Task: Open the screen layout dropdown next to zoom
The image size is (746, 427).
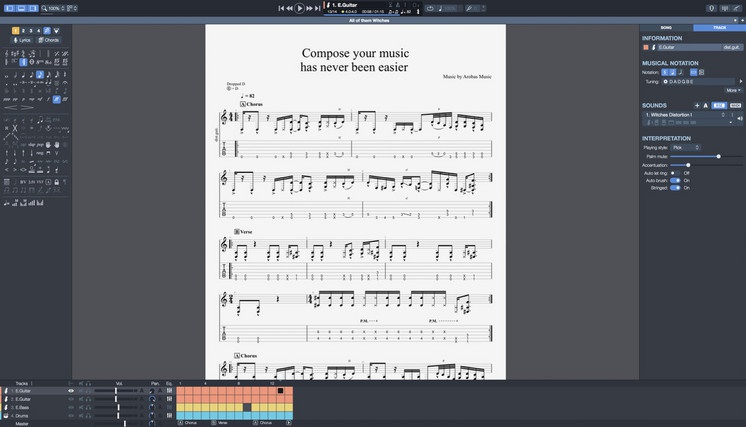Action: pos(72,8)
